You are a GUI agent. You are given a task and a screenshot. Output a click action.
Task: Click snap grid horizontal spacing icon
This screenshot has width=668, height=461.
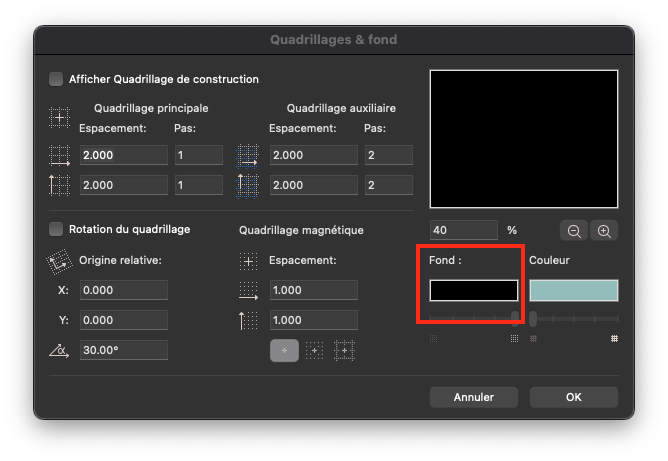(248, 291)
